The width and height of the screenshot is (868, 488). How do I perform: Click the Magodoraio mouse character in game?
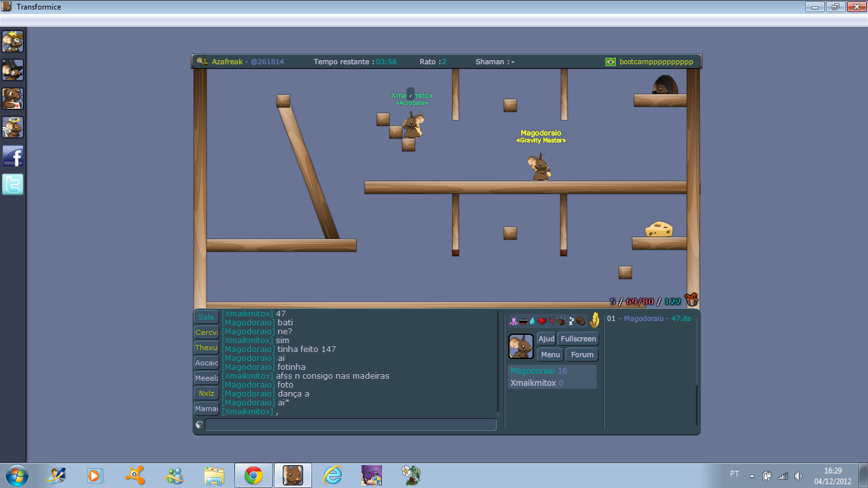coord(540,167)
